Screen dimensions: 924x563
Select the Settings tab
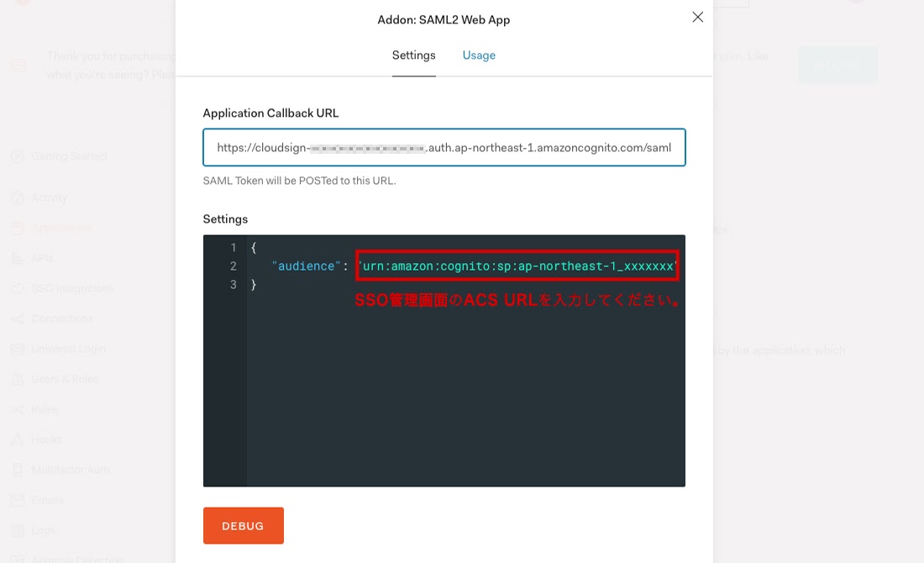tap(413, 55)
